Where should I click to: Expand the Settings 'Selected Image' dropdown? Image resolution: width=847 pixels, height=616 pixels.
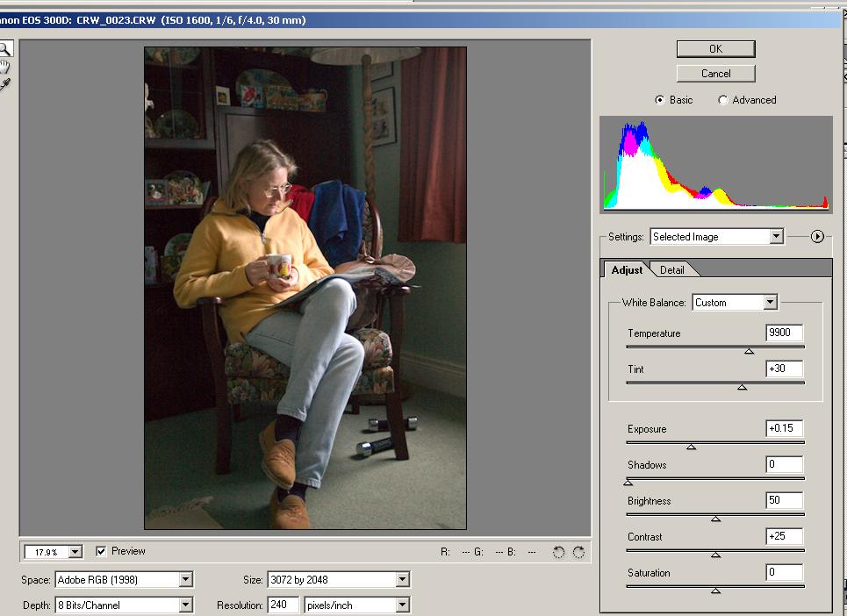coord(775,237)
